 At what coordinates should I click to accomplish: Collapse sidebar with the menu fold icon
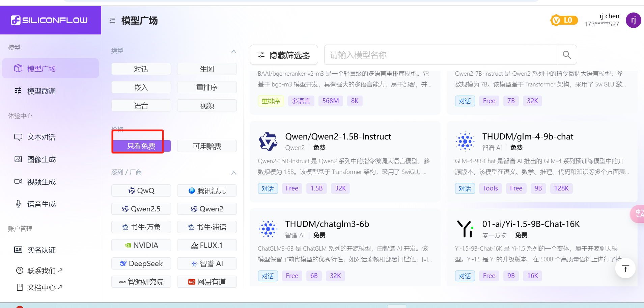pos(112,21)
